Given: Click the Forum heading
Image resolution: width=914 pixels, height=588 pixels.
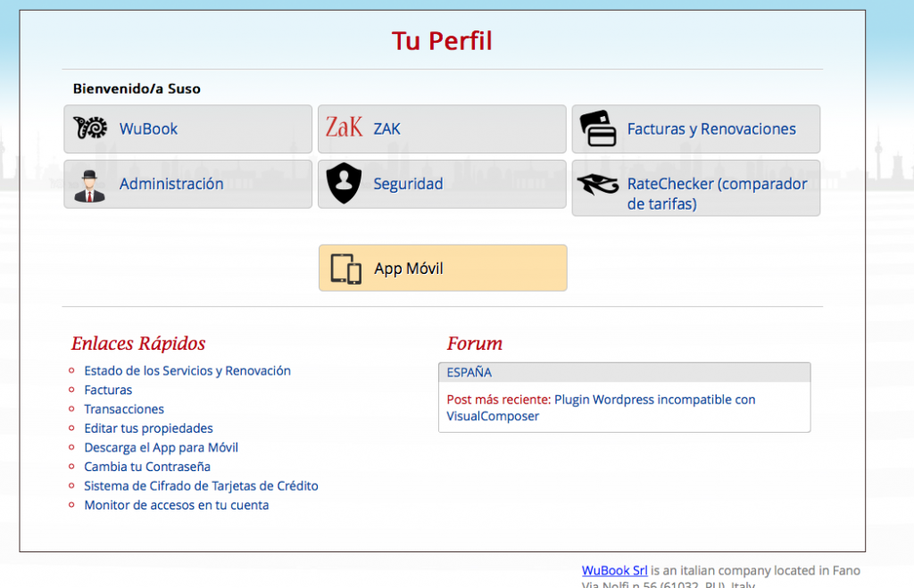Looking at the screenshot, I should (x=475, y=344).
